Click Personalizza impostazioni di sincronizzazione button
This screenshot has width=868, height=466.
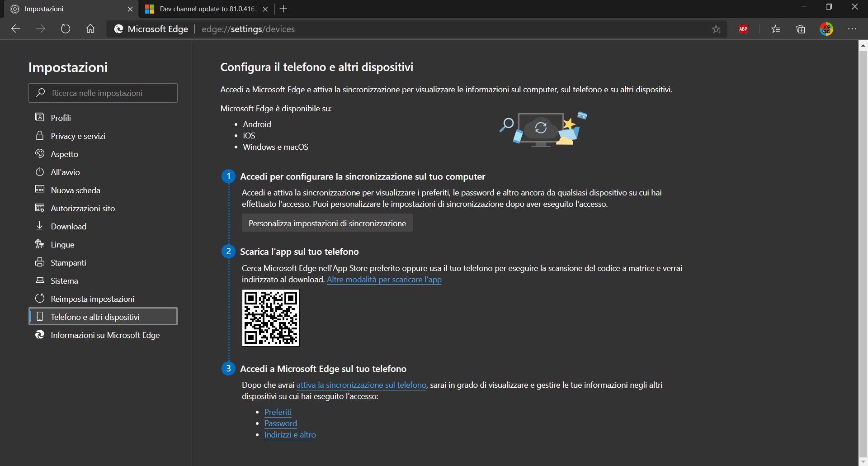tap(327, 223)
